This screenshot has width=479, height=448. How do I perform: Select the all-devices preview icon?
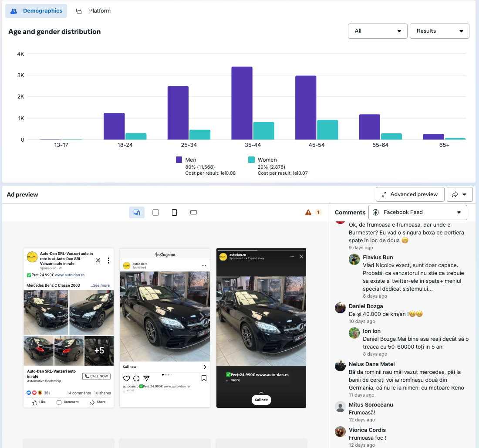137,213
